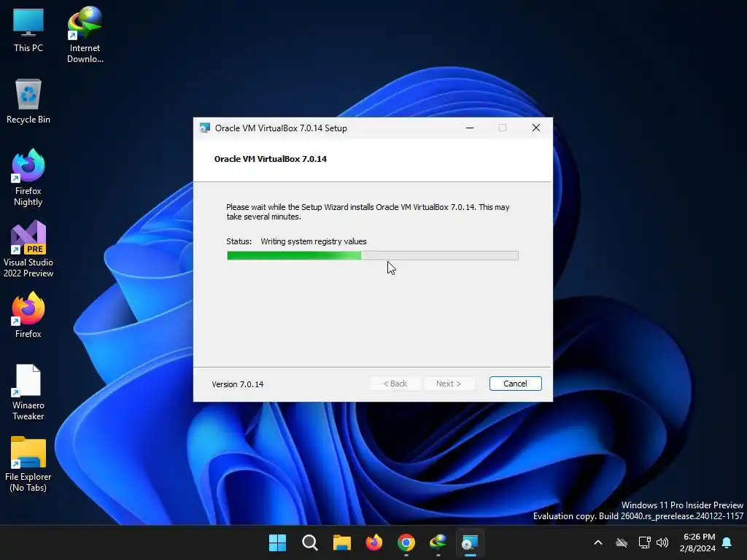Cancel the VirtualBox installation

point(516,384)
